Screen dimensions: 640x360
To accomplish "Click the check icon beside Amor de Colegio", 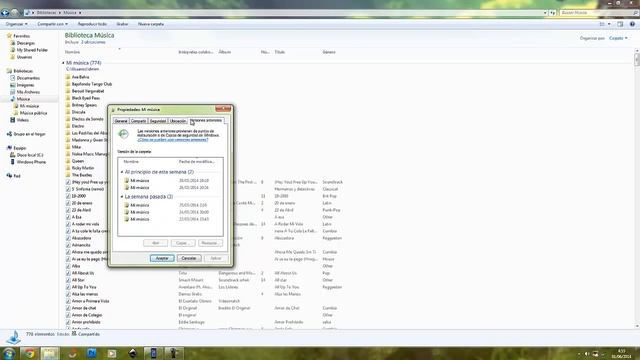I will (68, 315).
